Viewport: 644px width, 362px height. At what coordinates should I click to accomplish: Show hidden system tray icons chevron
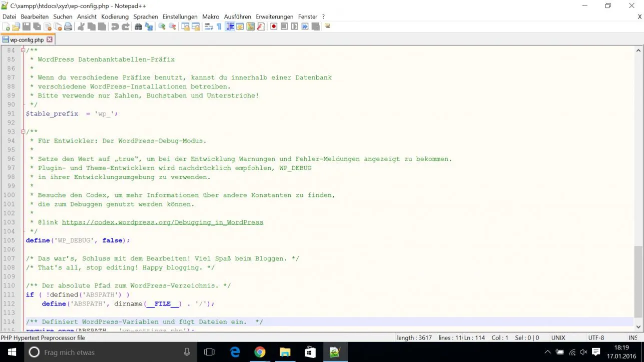coord(549,352)
